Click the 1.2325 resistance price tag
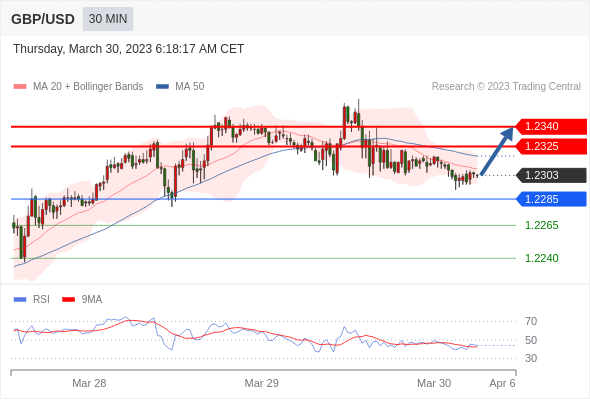The width and height of the screenshot is (590, 400). (x=551, y=146)
